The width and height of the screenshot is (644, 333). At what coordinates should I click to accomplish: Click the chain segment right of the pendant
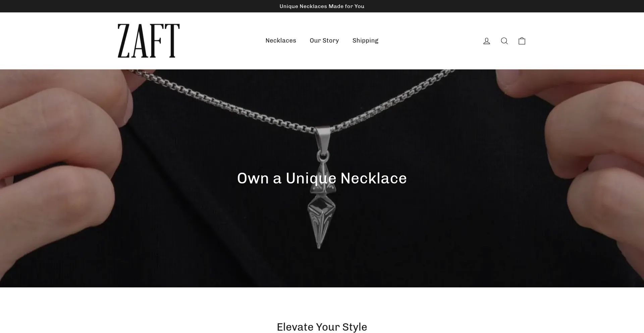pos(392,101)
